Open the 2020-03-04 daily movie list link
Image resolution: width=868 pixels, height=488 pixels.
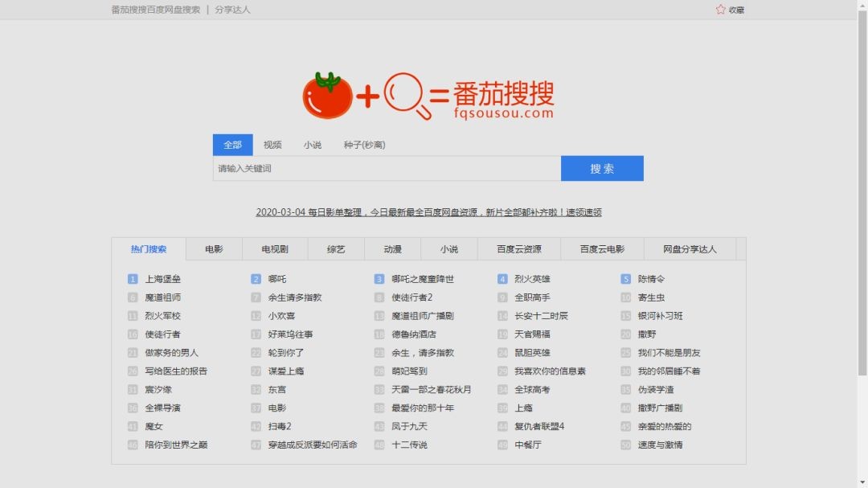pos(428,212)
